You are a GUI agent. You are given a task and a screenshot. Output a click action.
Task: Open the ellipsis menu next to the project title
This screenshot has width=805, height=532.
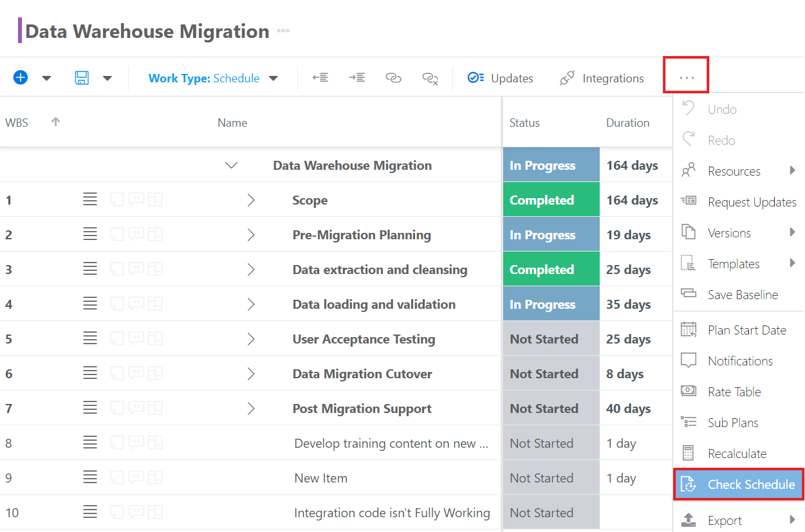coord(283,30)
